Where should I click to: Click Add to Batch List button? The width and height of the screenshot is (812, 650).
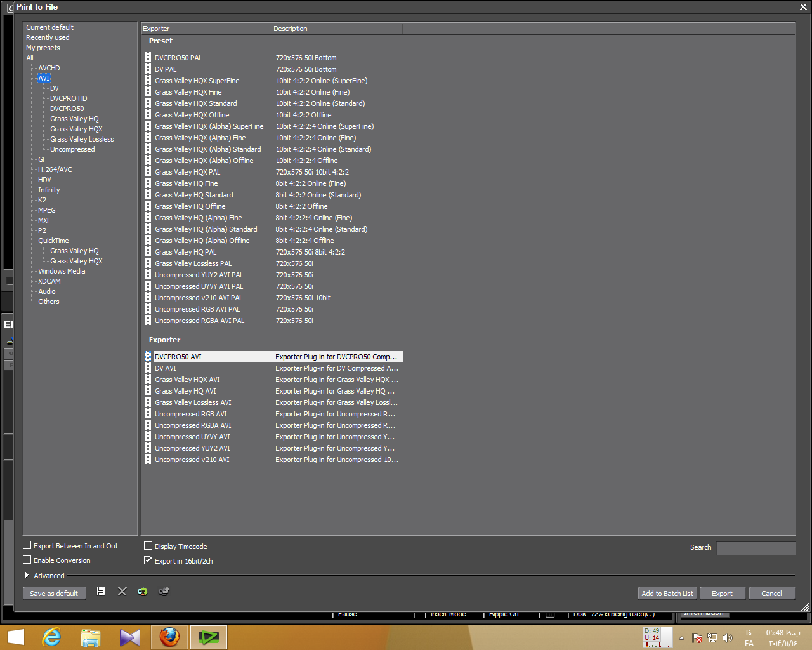pos(667,594)
